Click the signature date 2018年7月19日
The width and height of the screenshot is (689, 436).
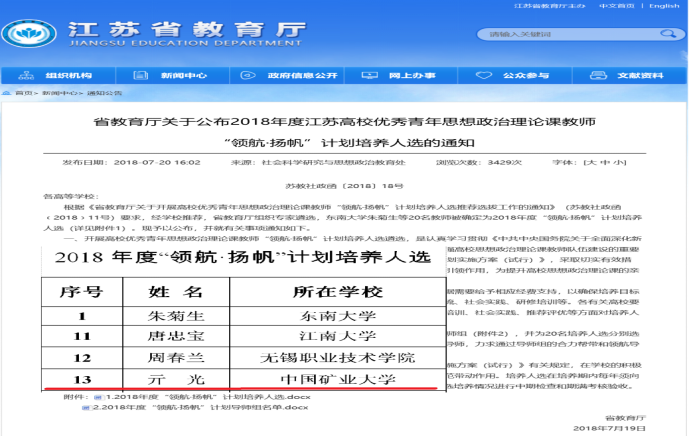(609, 429)
